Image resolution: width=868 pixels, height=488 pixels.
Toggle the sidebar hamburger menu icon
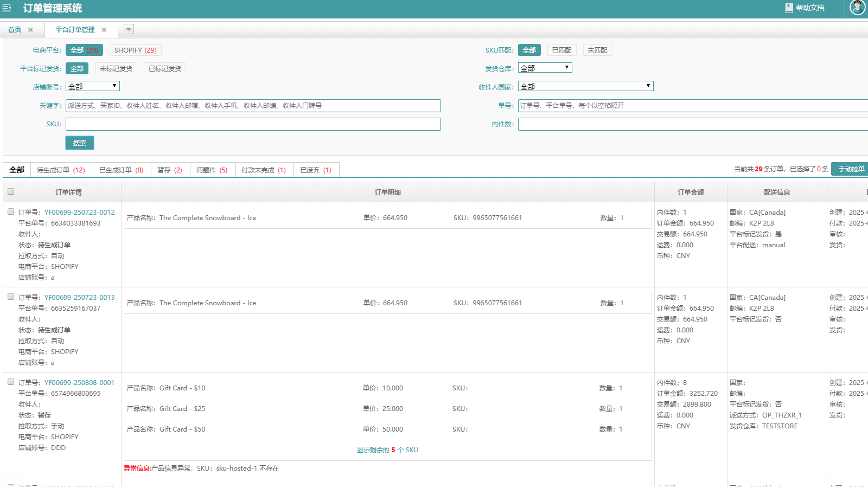7,8
